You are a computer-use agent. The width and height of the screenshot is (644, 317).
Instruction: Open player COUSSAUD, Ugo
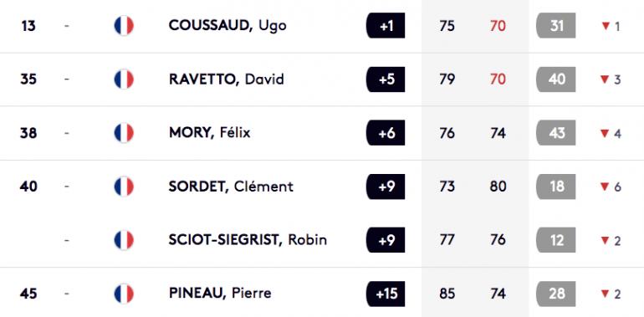click(x=227, y=26)
